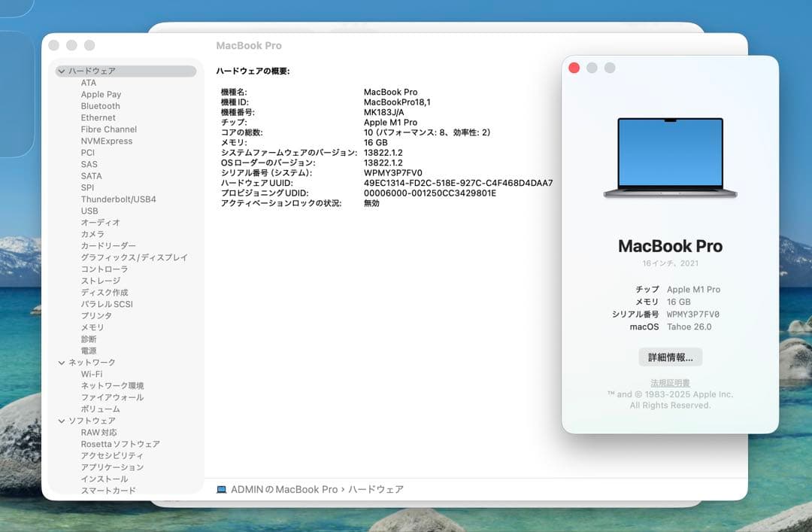Select プリンタ in the sidebar
The width and height of the screenshot is (812, 532).
pos(96,316)
